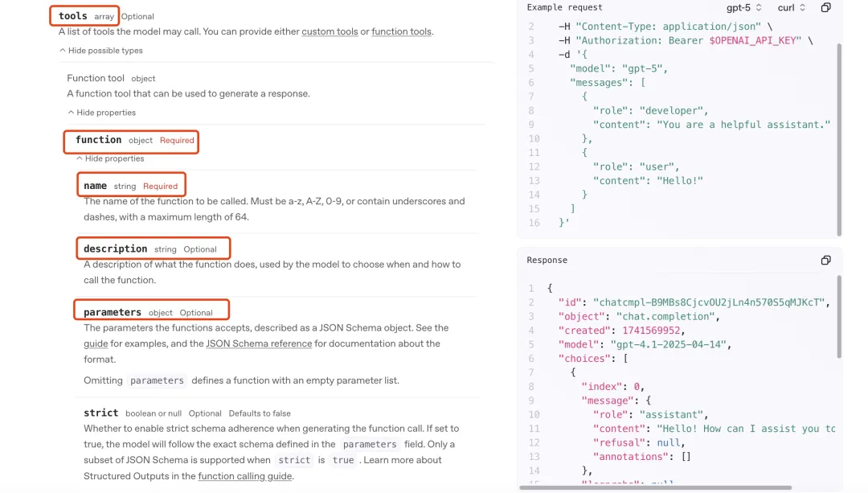Open the gpt-5 model dropdown
Image resolution: width=868 pixels, height=493 pixels.
click(x=743, y=8)
